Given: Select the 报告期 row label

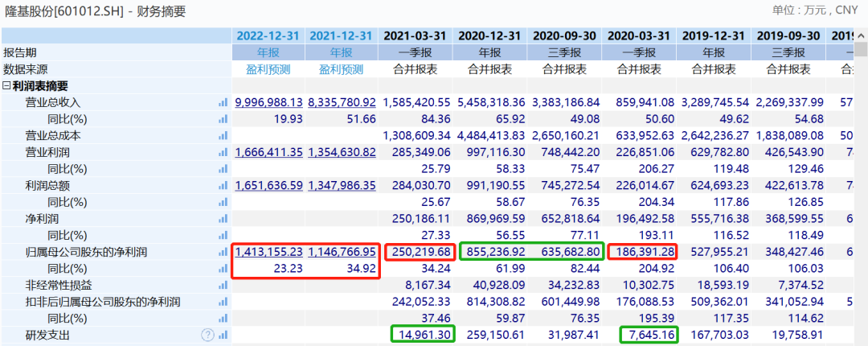Looking at the screenshot, I should 19,52.
